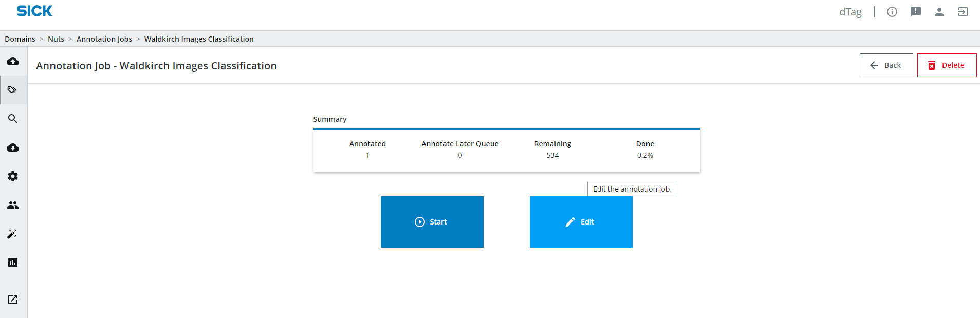Click the magic wand sidebar icon
This screenshot has width=980, height=318.
tap(13, 234)
